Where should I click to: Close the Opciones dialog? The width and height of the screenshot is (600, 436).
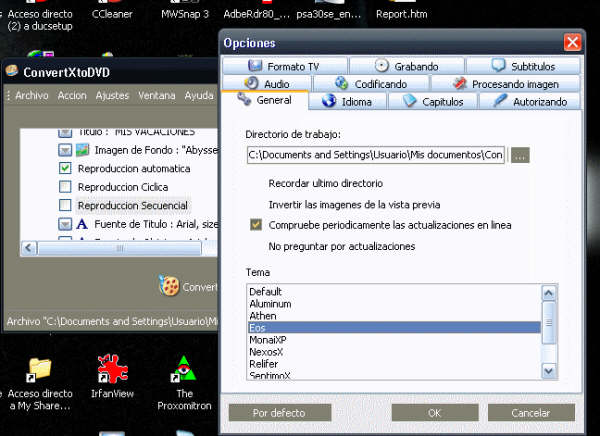click(572, 42)
